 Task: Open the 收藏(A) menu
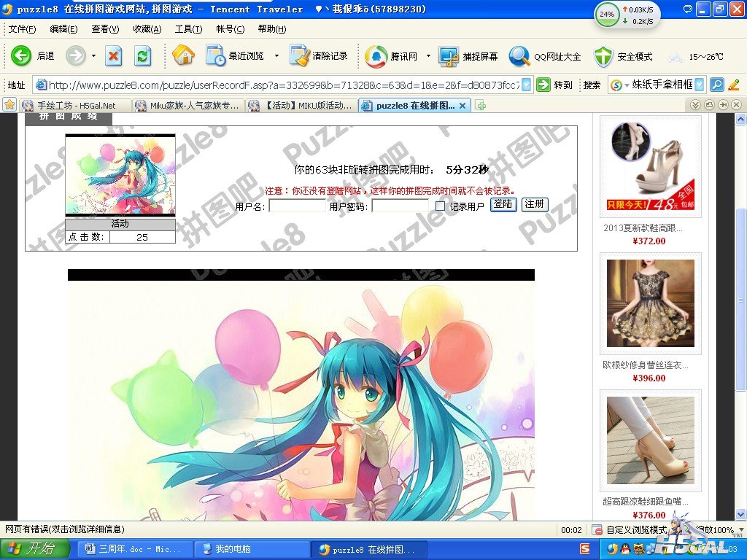click(x=147, y=29)
